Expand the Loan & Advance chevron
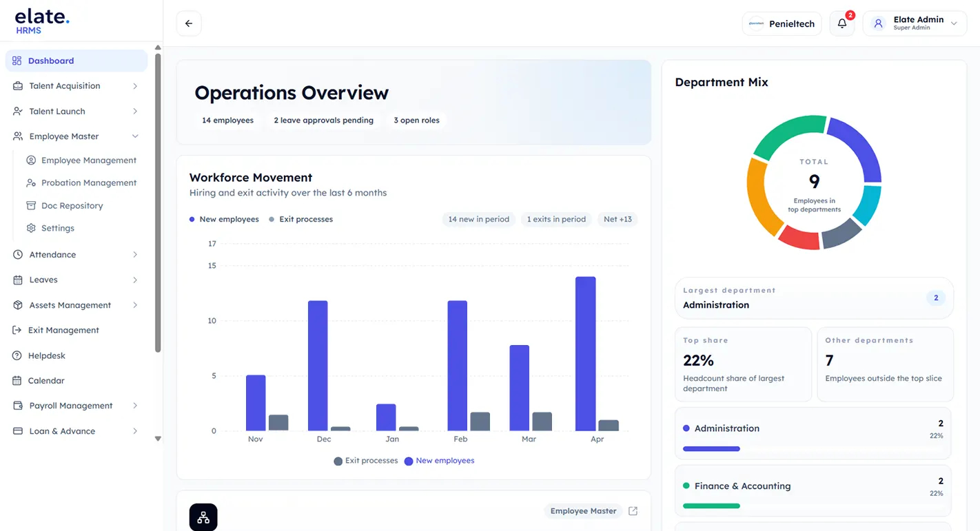Image resolution: width=980 pixels, height=531 pixels. 135,431
